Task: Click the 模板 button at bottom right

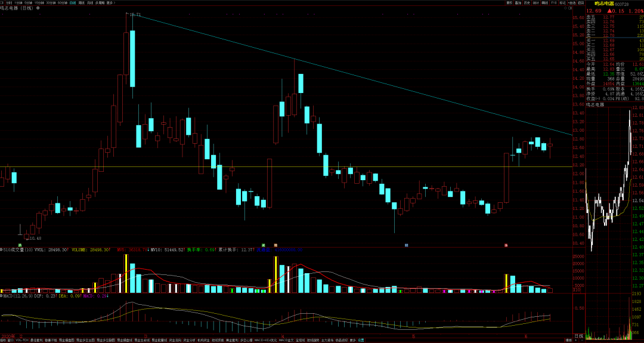Action: [568, 340]
